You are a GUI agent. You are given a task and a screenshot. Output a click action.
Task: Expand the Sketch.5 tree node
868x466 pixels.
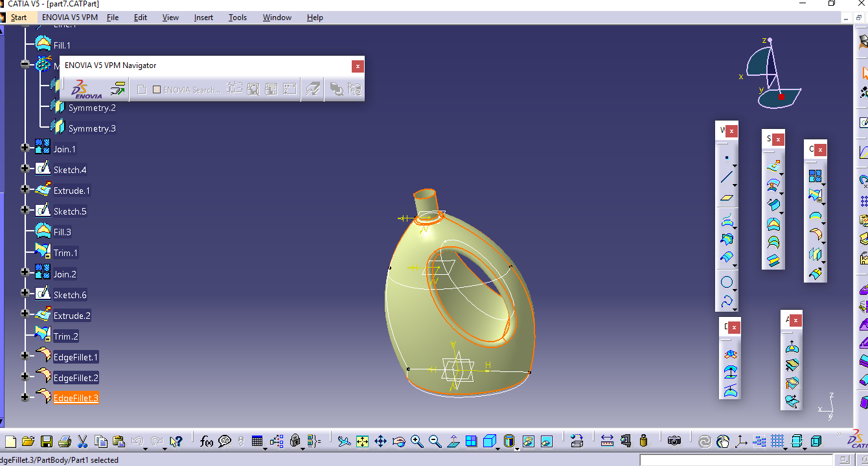pos(25,210)
